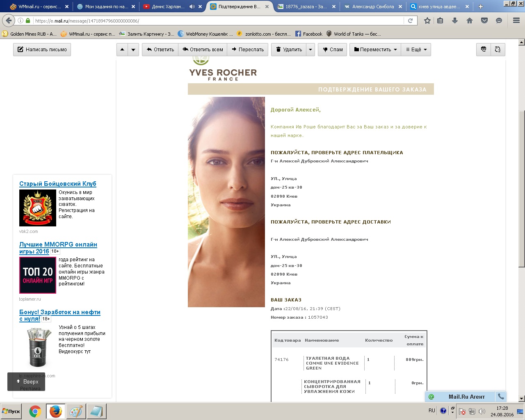Click the oil barrel ad image
525x420 pixels.
[38, 347]
